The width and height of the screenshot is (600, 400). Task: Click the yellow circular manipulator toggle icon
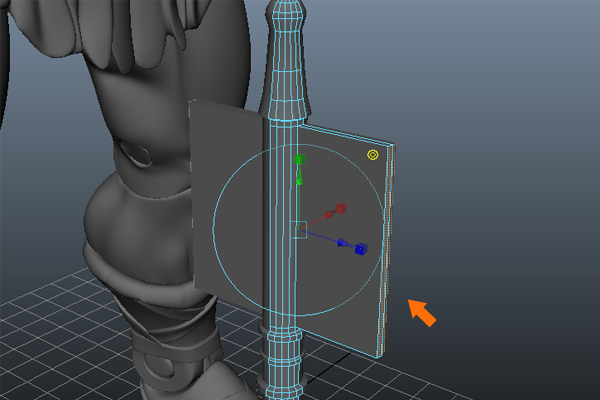[373, 155]
